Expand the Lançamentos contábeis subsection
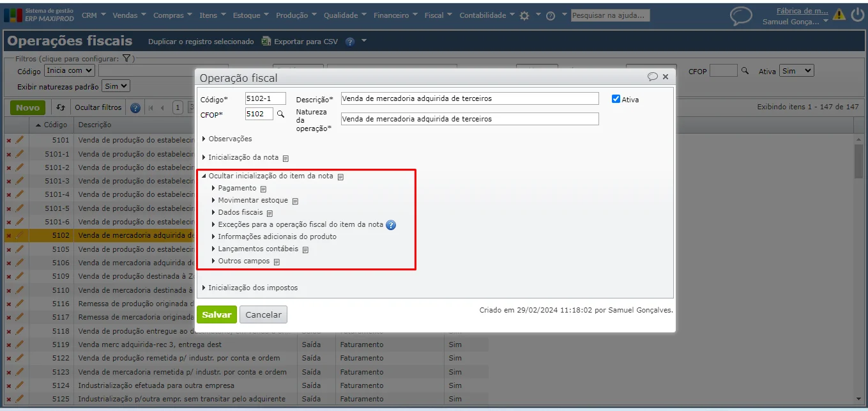 pyautogui.click(x=255, y=249)
